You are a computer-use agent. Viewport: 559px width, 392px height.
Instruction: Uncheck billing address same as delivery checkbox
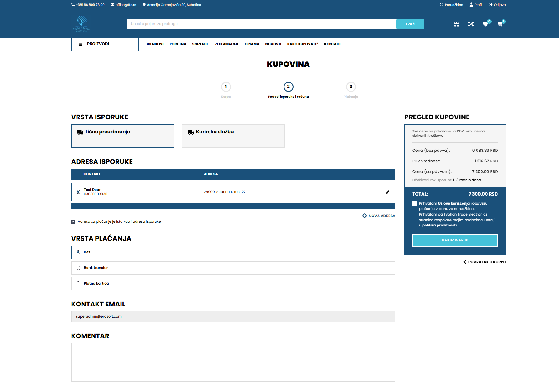pos(73,222)
